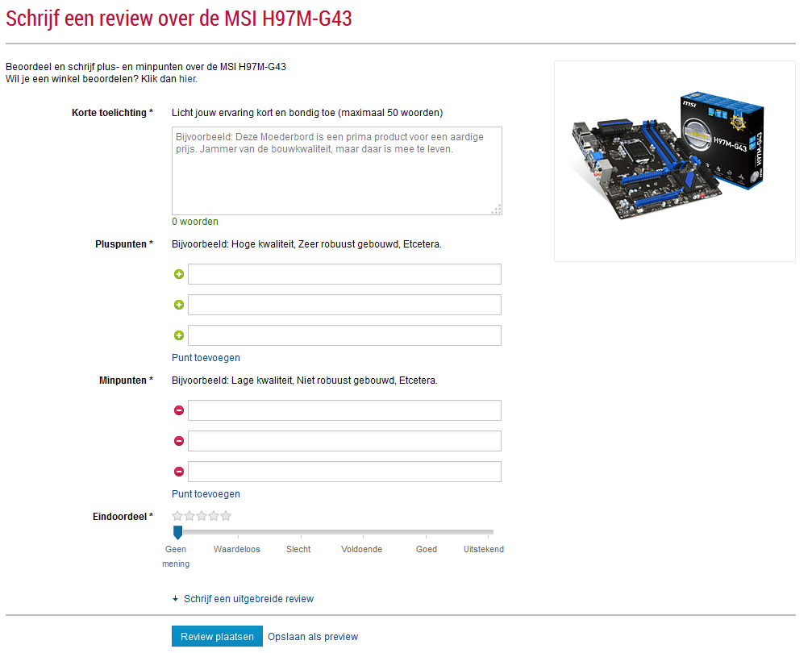Click the first red minus icon under Minpunten
This screenshot has height=653, width=812.
point(179,410)
